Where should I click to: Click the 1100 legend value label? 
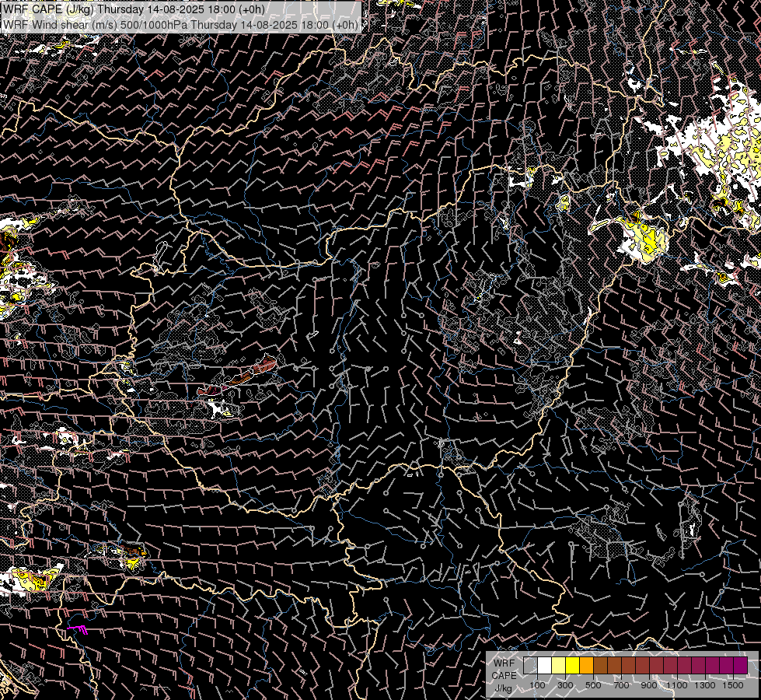click(x=676, y=685)
